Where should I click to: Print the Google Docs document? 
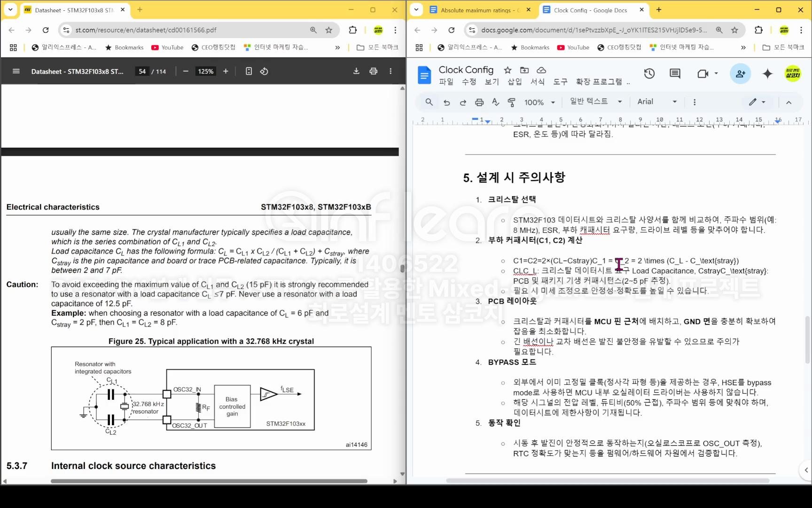click(479, 102)
